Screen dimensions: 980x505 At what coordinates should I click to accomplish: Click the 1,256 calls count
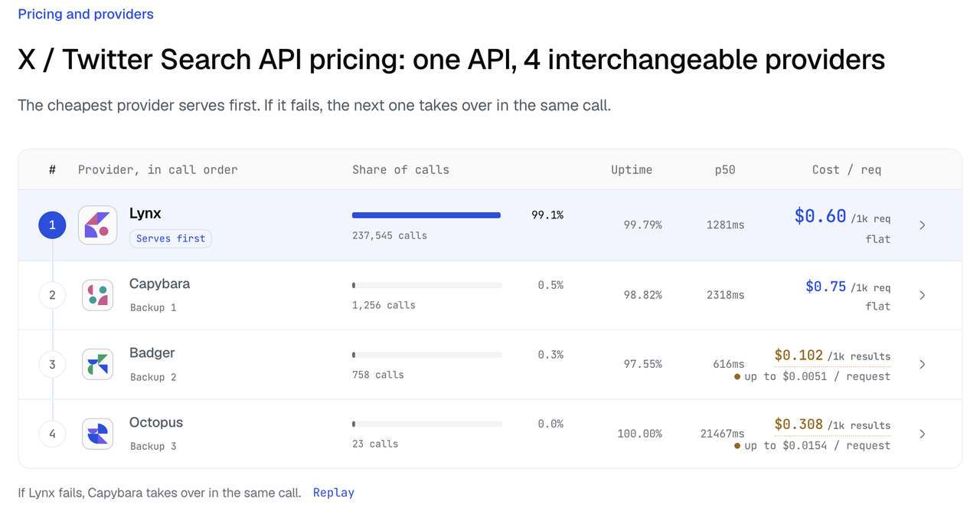384,305
